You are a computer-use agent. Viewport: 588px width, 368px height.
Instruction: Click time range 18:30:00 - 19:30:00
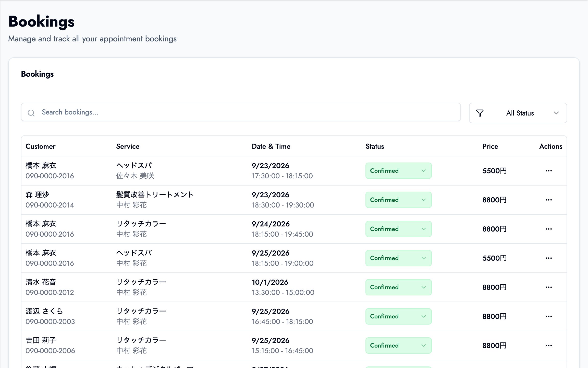[x=283, y=205]
